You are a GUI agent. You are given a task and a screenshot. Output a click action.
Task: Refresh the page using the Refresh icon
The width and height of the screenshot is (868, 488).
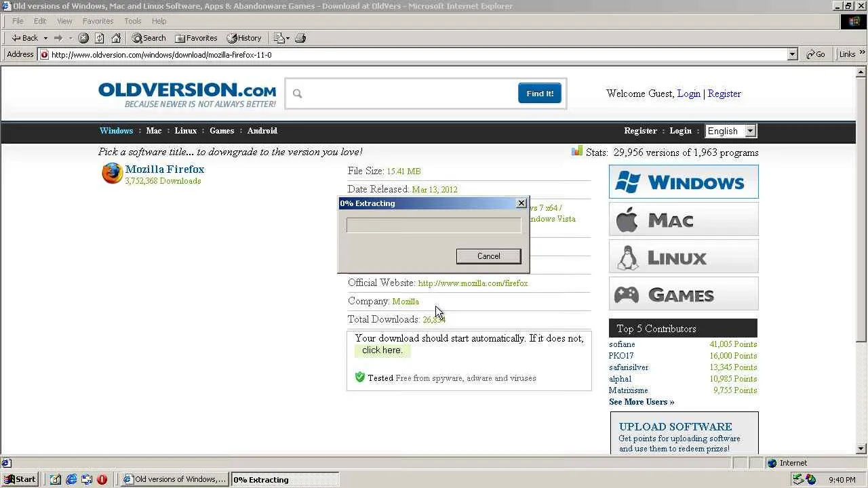[x=100, y=38]
